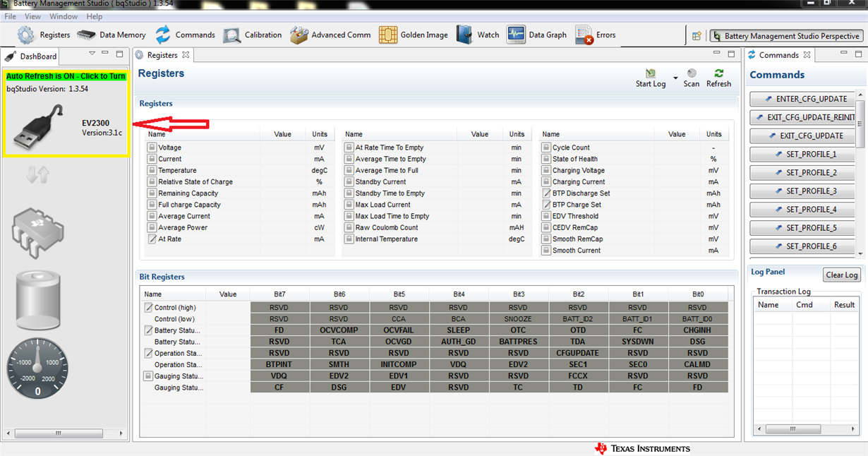This screenshot has width=868, height=456.
Task: Click lock icon beside Voltage register
Action: pos(152,148)
